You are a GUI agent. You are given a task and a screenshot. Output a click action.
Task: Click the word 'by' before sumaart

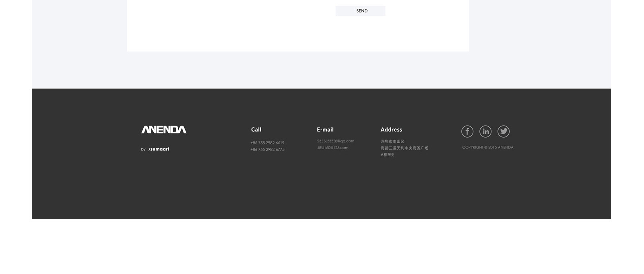pyautogui.click(x=143, y=150)
